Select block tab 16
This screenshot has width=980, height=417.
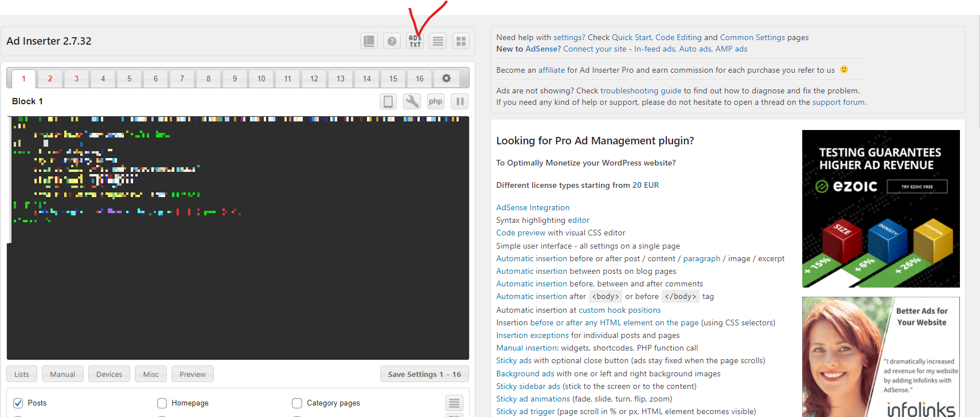tap(419, 78)
